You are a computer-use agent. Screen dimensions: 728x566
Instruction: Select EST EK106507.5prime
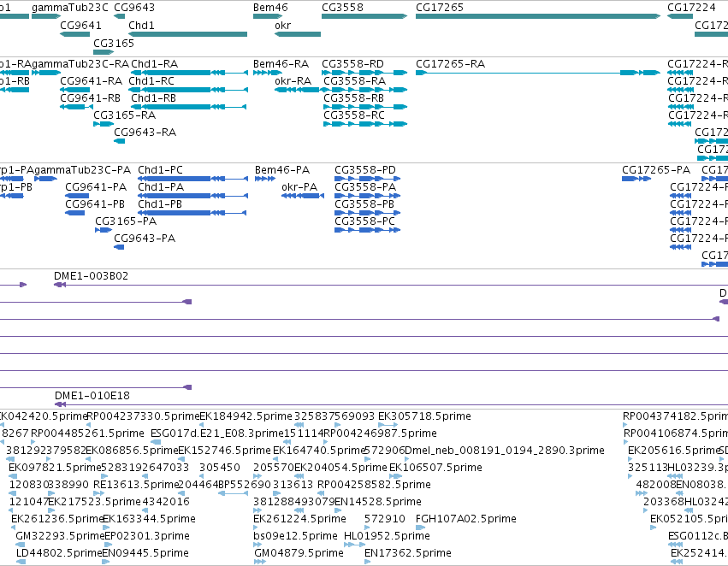[435, 468]
